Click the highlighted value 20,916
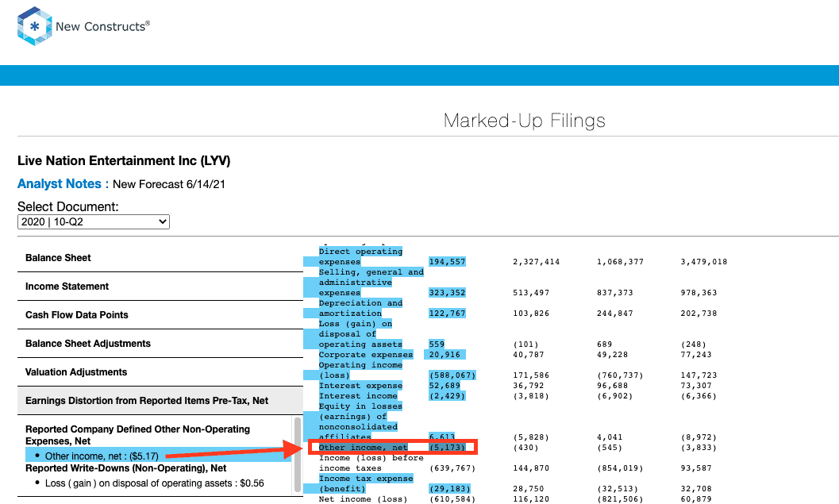 click(445, 355)
